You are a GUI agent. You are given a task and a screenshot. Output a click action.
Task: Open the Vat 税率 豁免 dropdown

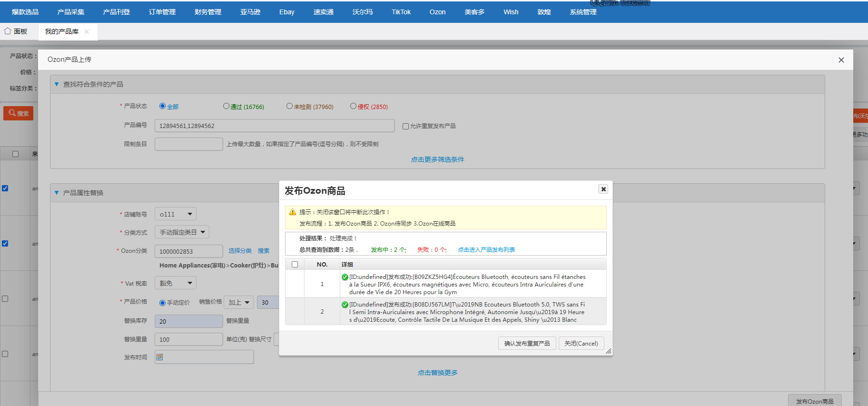coord(176,283)
